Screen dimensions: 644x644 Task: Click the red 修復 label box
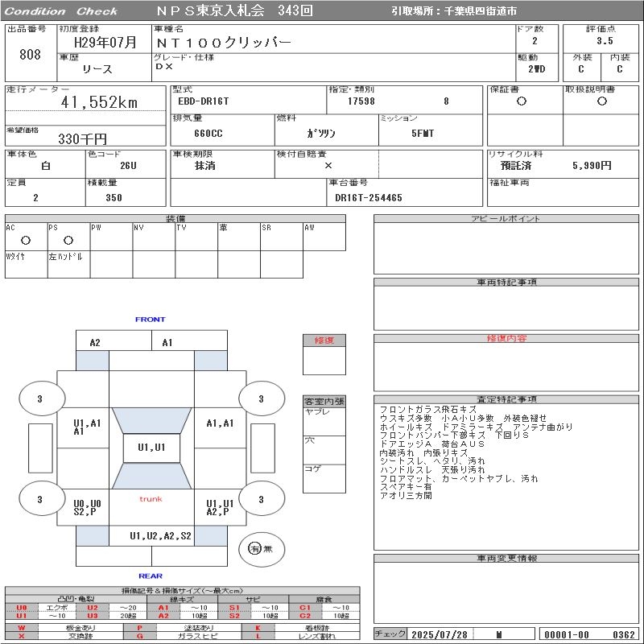(324, 341)
